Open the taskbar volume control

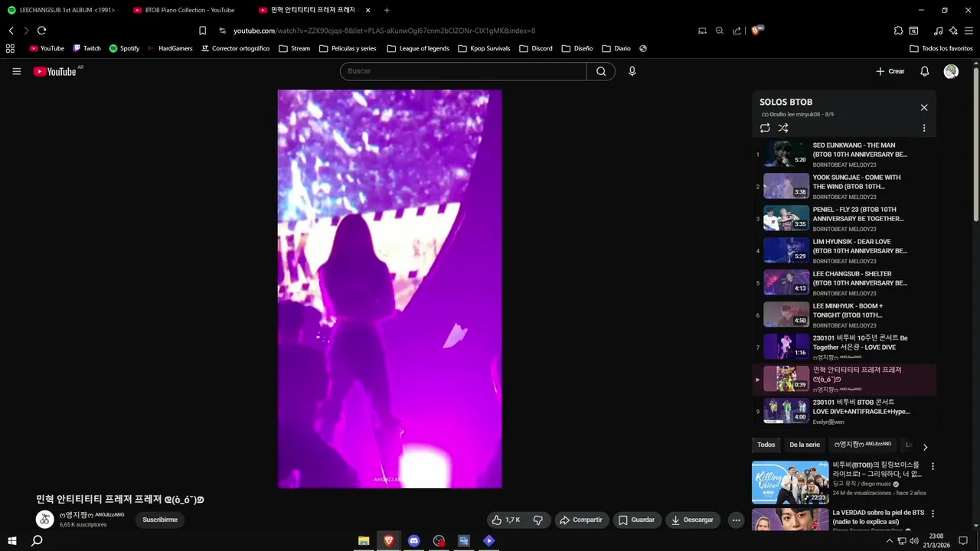pos(913,541)
